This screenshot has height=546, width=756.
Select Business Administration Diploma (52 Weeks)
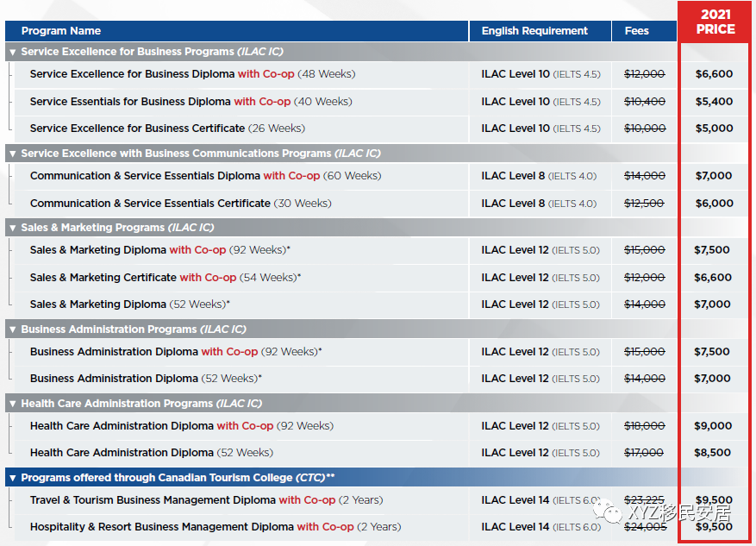click(x=146, y=379)
